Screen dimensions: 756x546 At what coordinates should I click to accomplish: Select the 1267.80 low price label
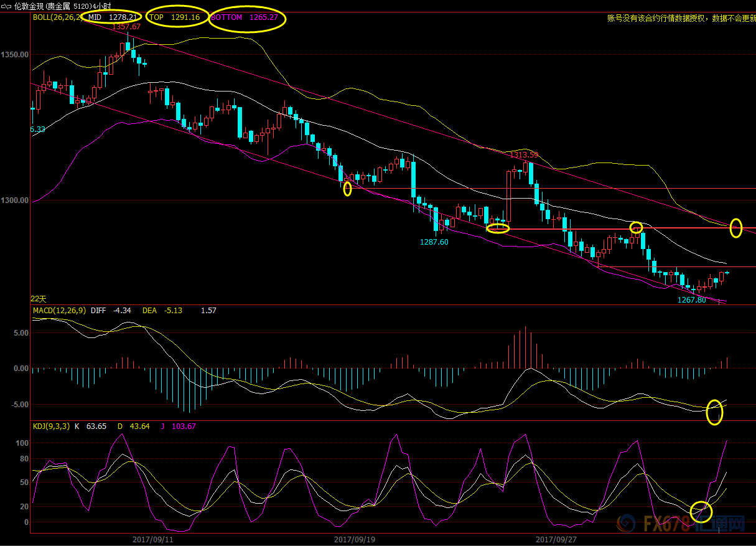click(691, 299)
